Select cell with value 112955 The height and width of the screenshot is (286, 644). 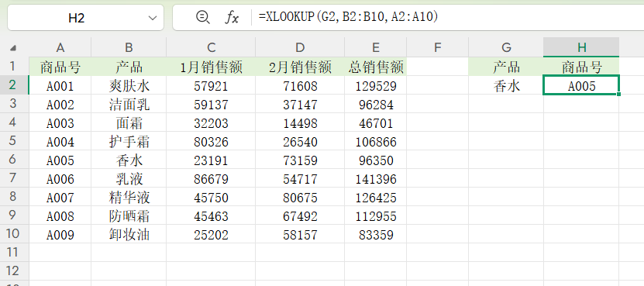[x=375, y=215]
